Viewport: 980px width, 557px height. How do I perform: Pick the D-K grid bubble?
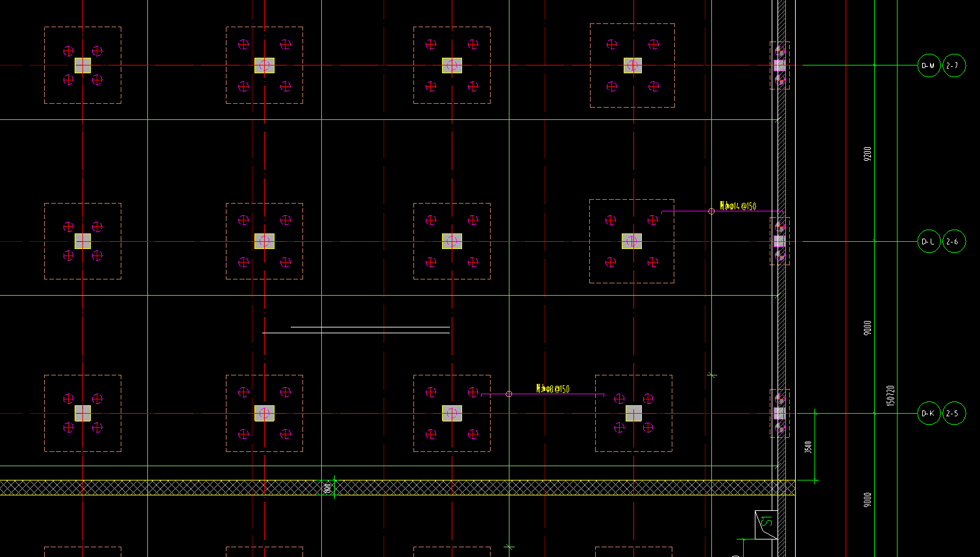(929, 414)
